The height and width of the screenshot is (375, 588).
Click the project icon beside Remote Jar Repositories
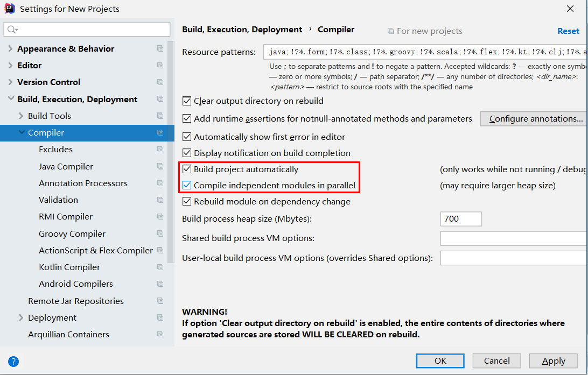coord(160,301)
